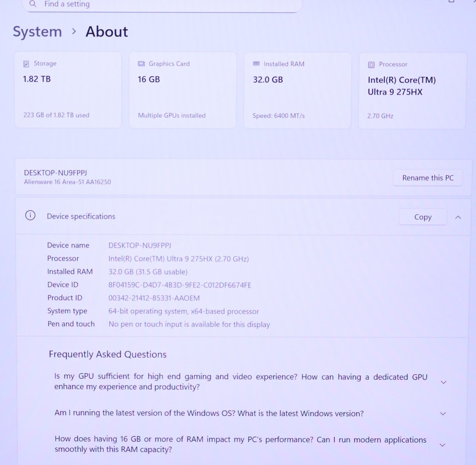Collapse the Device specifications section
Image resolution: width=476 pixels, height=465 pixels.
click(x=458, y=217)
